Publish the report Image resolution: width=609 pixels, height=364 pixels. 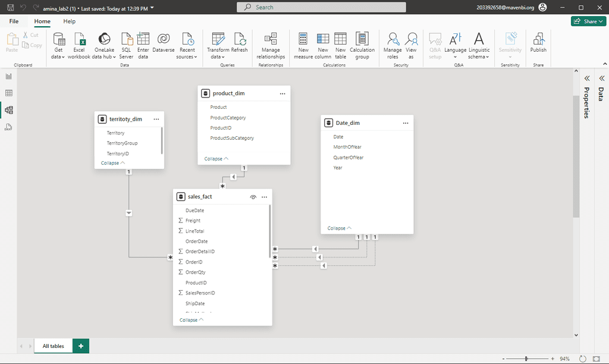538,42
